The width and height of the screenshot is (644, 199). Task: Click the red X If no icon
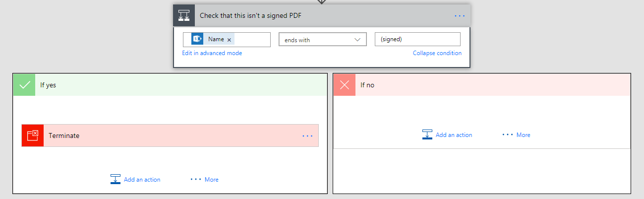344,85
